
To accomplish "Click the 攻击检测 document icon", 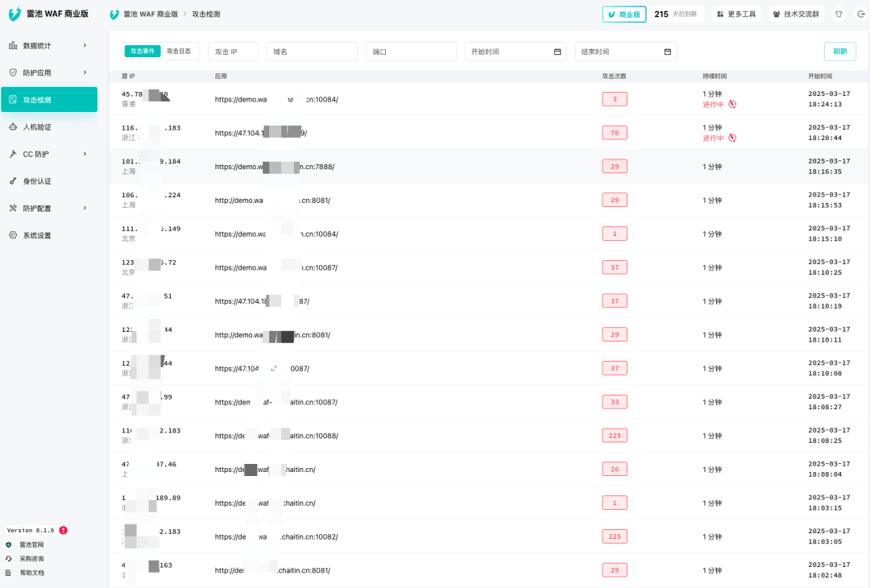I will (13, 99).
